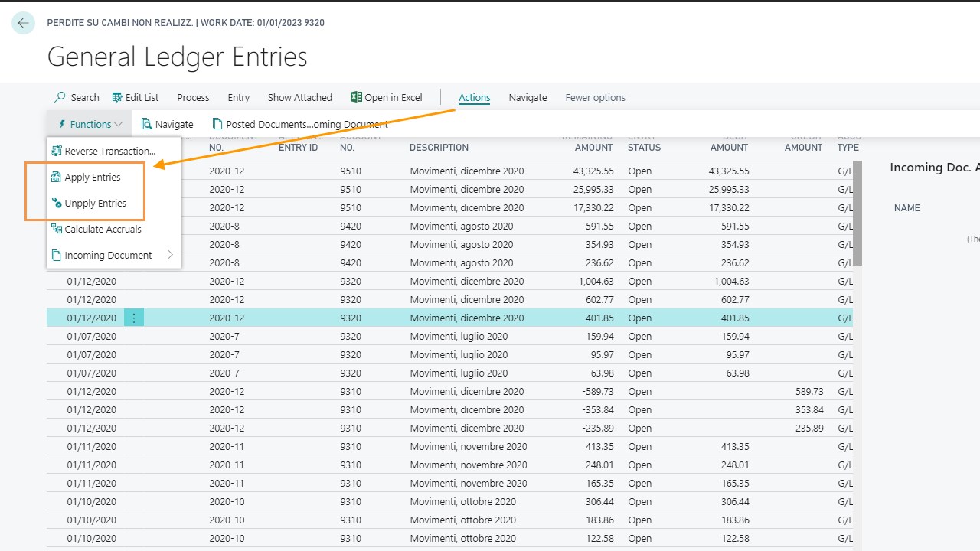
Task: Click remaining amount 43,325.55
Action: (593, 171)
